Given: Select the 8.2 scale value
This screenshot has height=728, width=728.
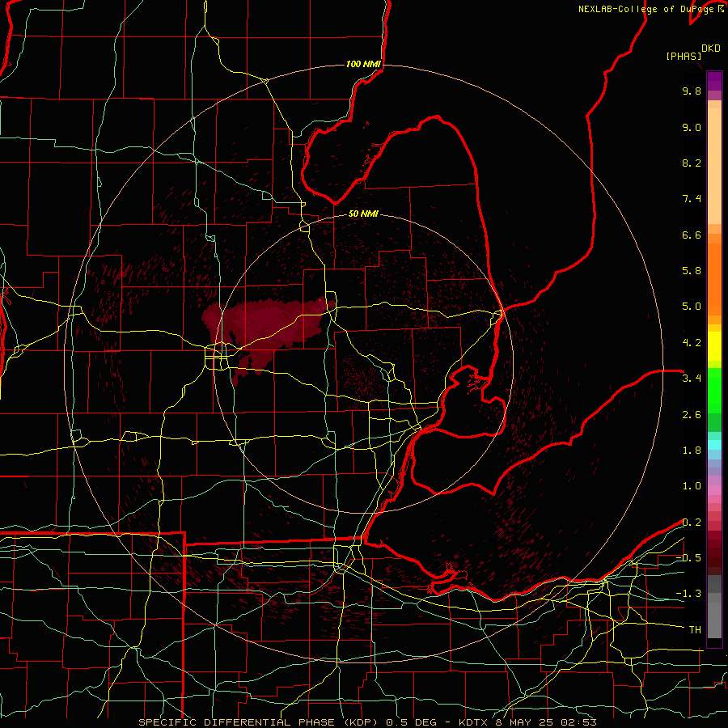Looking at the screenshot, I should (692, 163).
